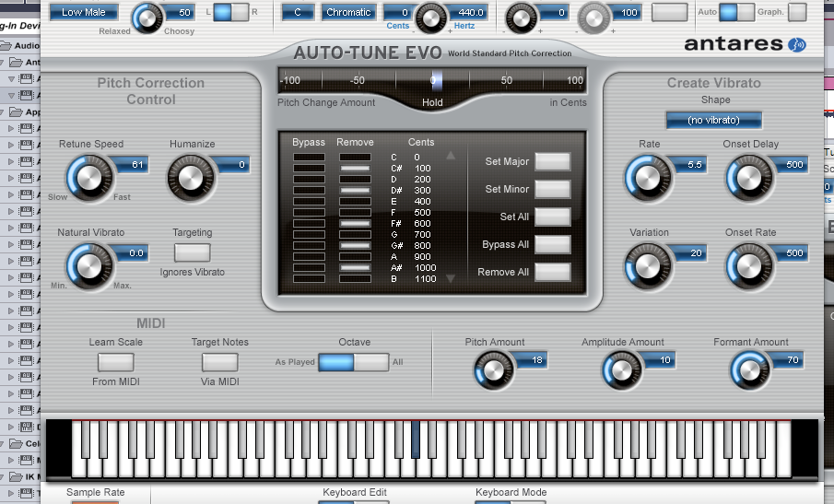834x504 pixels.
Task: Click the Set Major button
Action: click(553, 161)
